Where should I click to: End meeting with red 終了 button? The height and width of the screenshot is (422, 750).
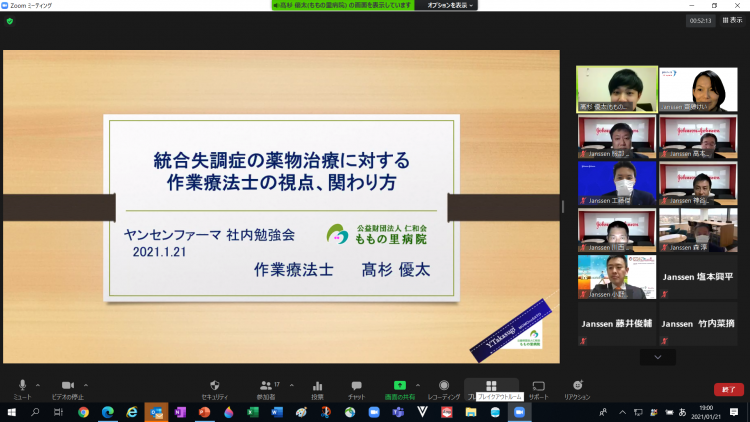pyautogui.click(x=728, y=389)
